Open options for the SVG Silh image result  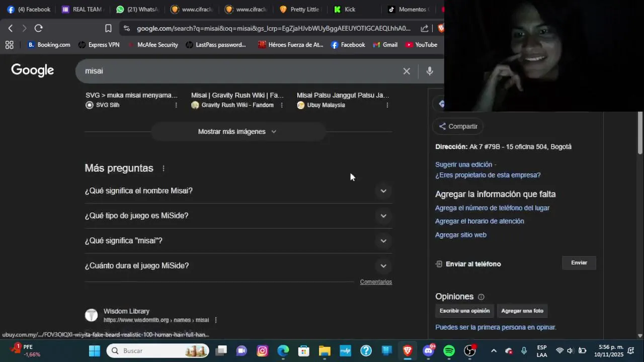coord(176,105)
